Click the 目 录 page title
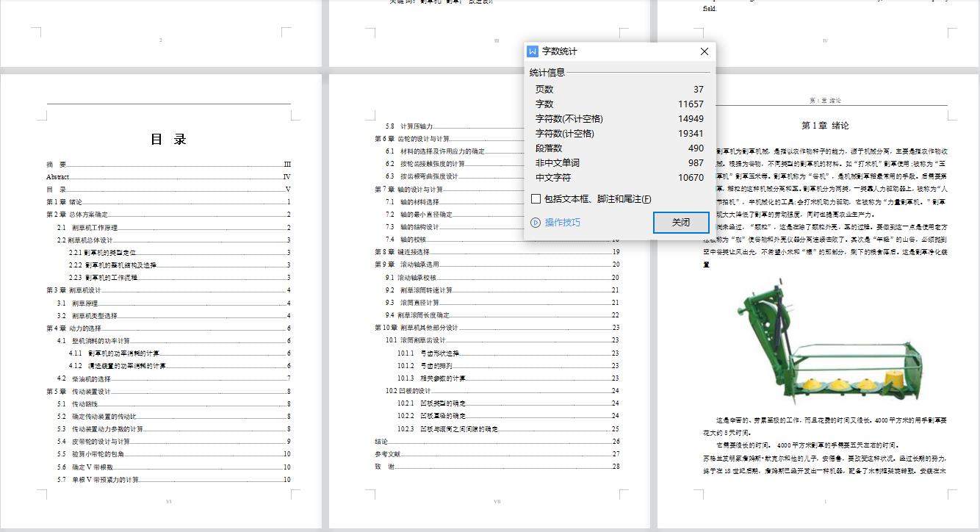 click(168, 139)
